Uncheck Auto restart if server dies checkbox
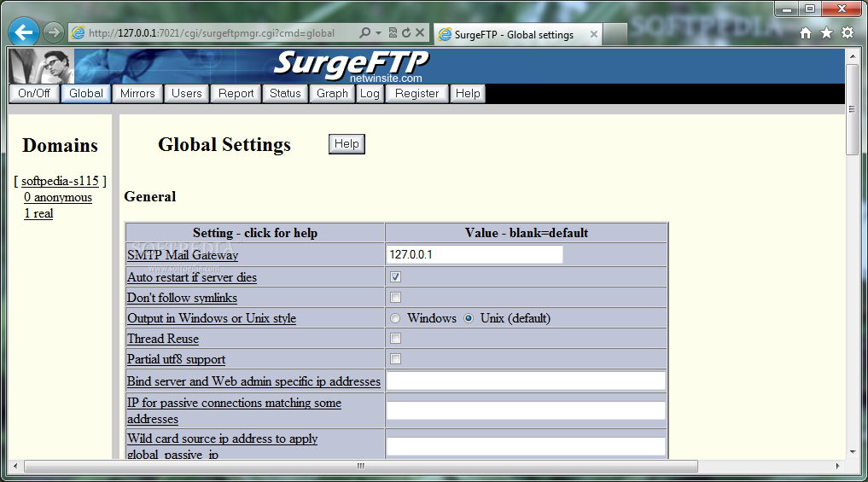This screenshot has height=482, width=868. pos(395,276)
